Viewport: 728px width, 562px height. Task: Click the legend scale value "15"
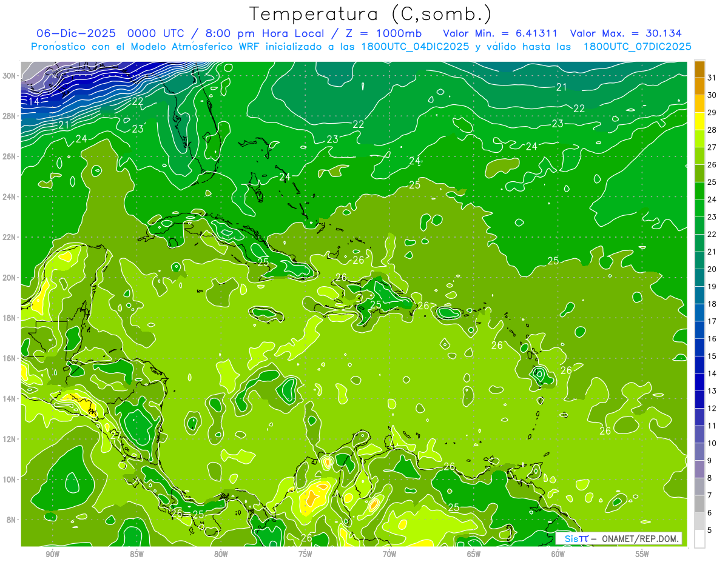point(712,356)
